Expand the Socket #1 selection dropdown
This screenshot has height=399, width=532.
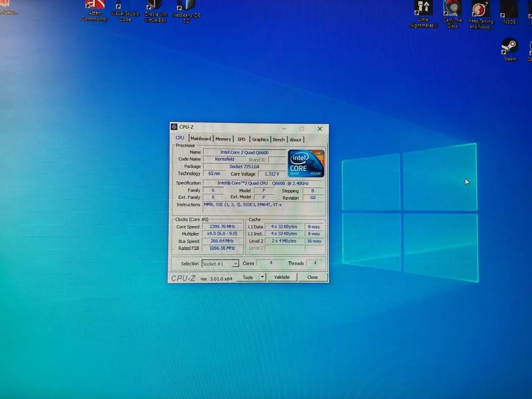235,264
